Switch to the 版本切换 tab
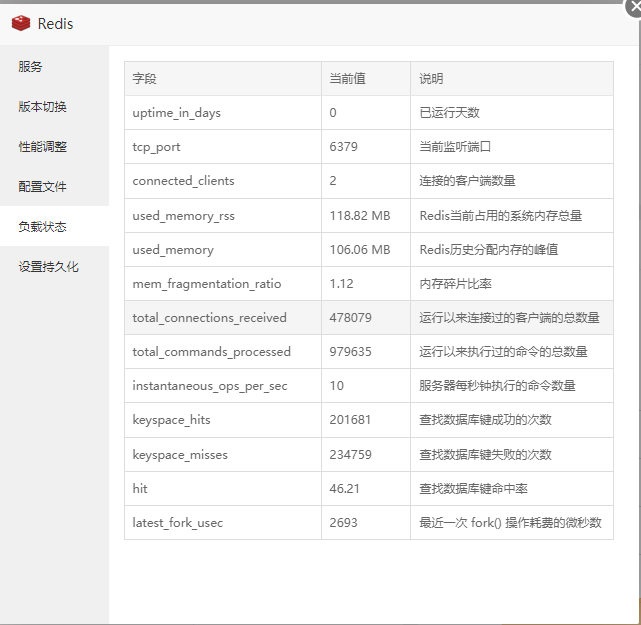This screenshot has width=641, height=625. click(x=54, y=106)
